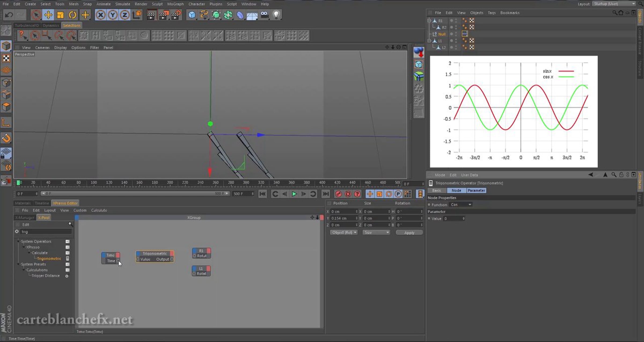644x342 pixels.
Task: Open the Object (Rel) coordinate dropdown
Action: 344,233
